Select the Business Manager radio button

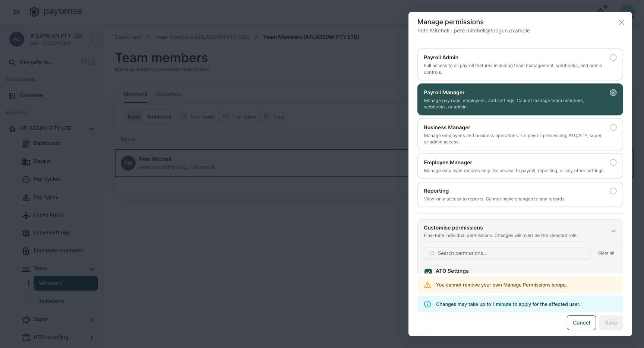[613, 127]
